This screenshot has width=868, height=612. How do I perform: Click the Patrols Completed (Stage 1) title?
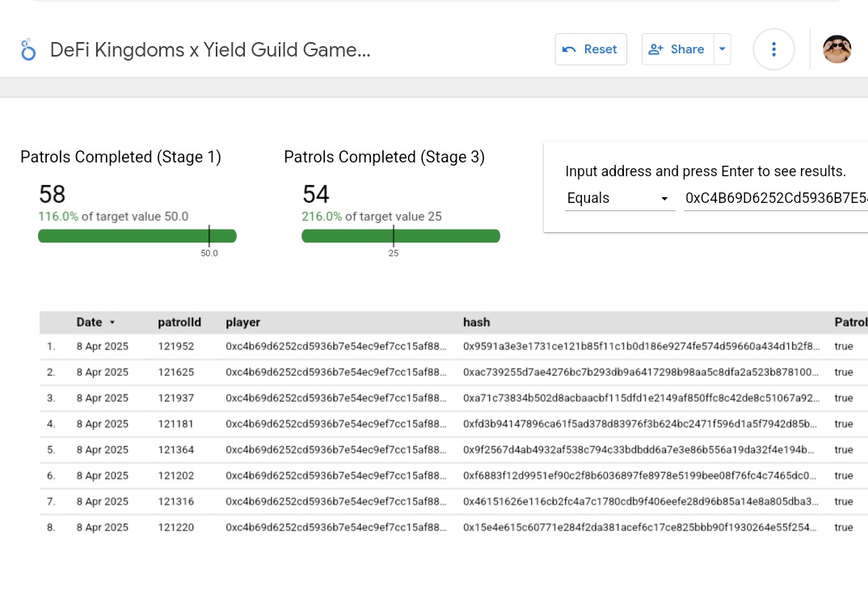click(x=120, y=158)
